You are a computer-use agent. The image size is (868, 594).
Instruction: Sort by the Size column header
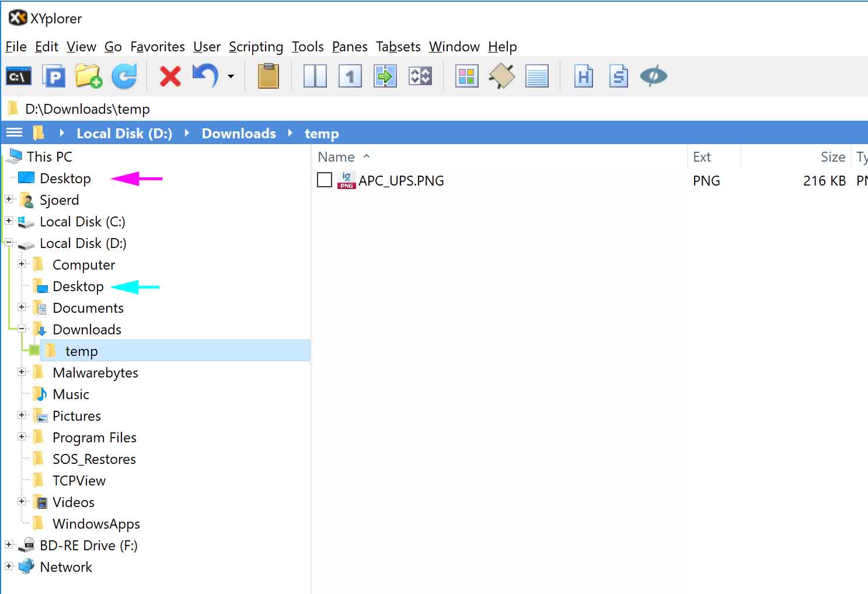[832, 157]
